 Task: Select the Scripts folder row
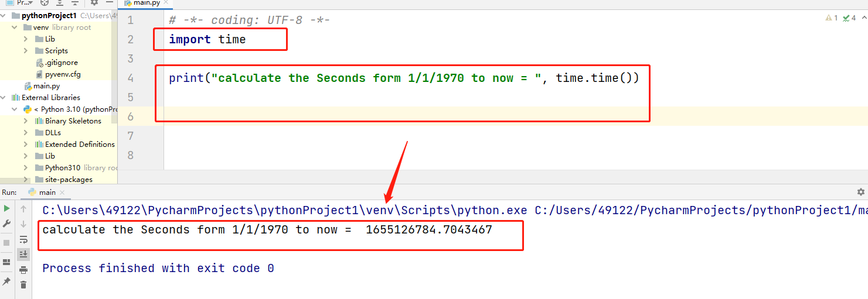[x=59, y=51]
